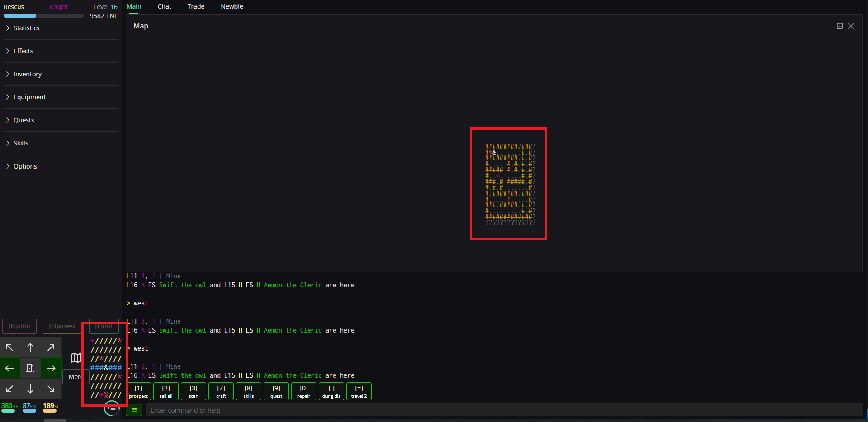868x422 pixels.
Task: Open the map icon beside the movement pad
Action: [75, 358]
